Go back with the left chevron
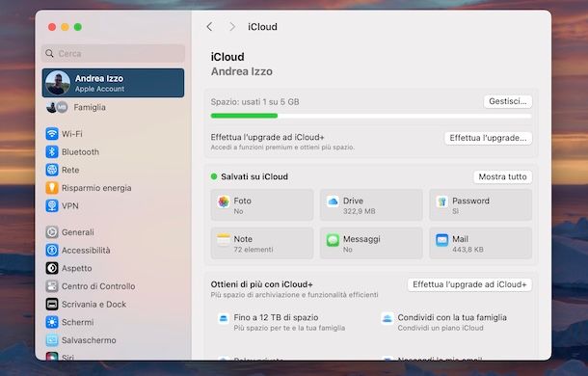 [x=209, y=27]
